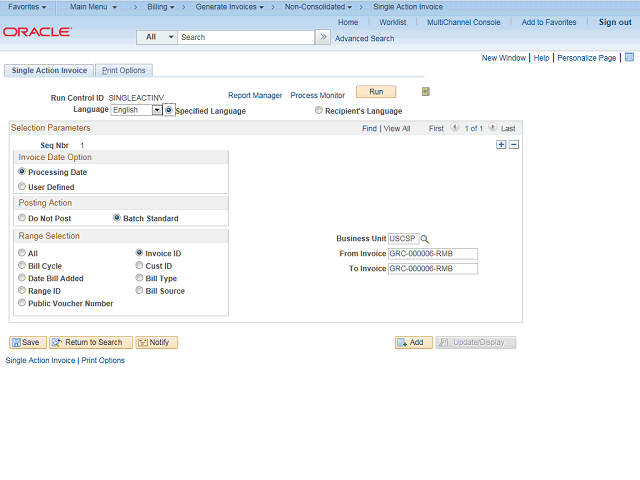Switch to Single Action Invoice tab

pos(49,70)
